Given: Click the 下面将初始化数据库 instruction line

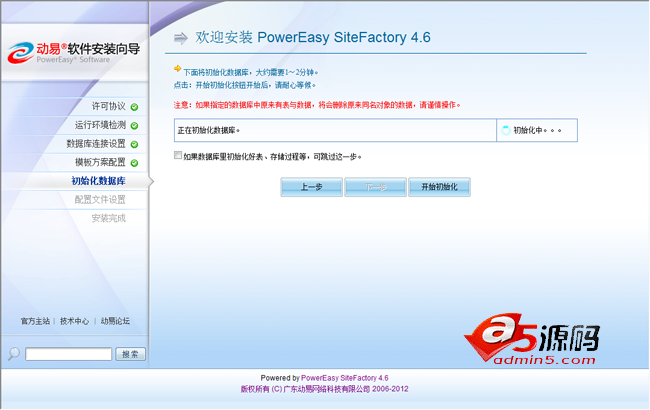Looking at the screenshot, I should 251,73.
